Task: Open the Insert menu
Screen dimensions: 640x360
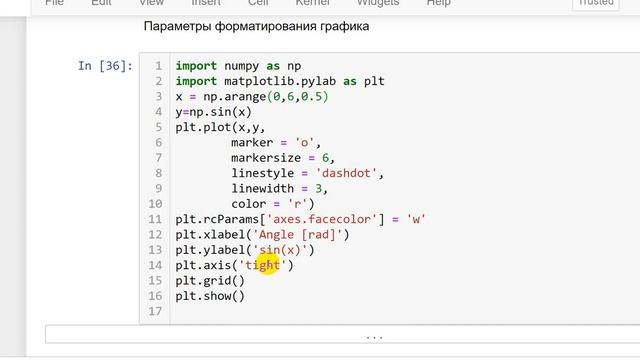Action: pyautogui.click(x=206, y=3)
